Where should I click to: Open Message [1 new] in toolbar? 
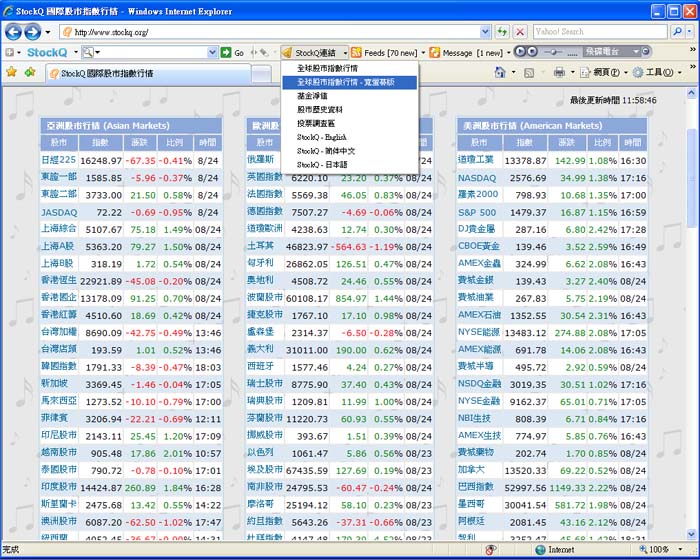click(x=466, y=53)
